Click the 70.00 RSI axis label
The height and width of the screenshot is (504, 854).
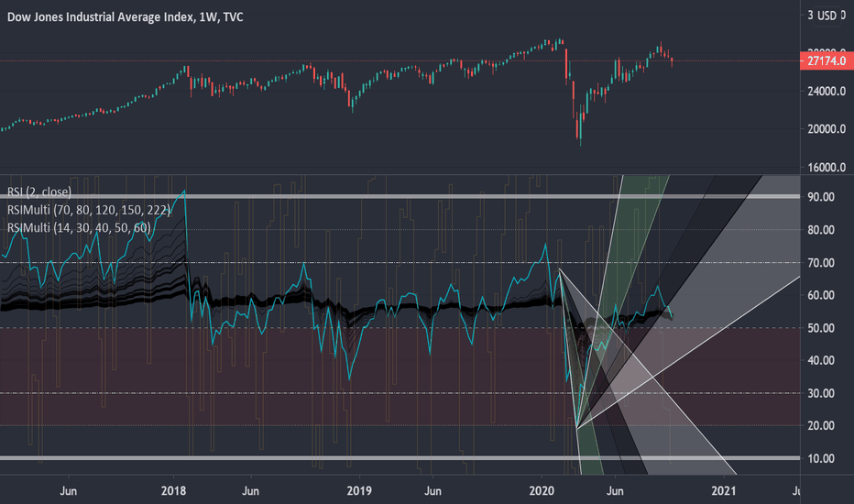pyautogui.click(x=821, y=263)
